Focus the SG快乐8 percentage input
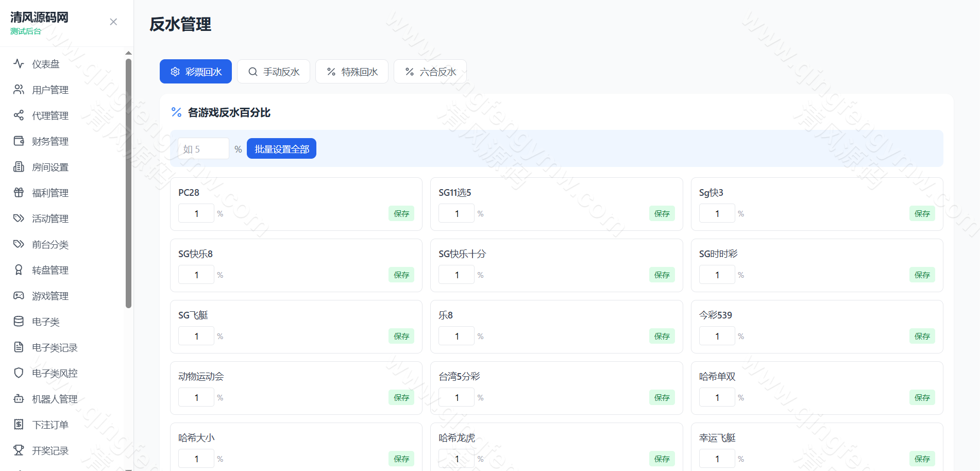980x471 pixels. coord(196,275)
